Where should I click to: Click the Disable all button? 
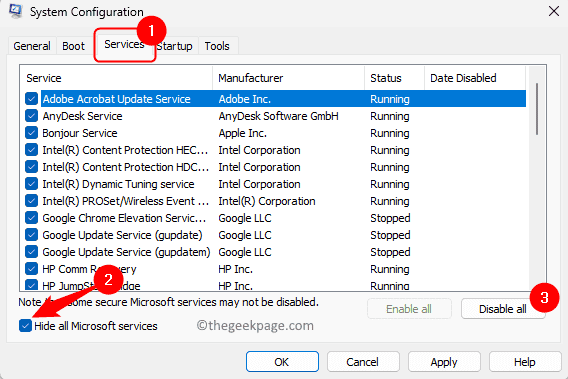[503, 309]
